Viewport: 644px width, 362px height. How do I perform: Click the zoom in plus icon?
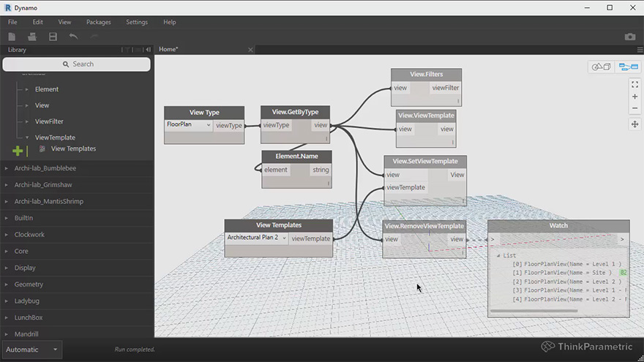coord(634,97)
